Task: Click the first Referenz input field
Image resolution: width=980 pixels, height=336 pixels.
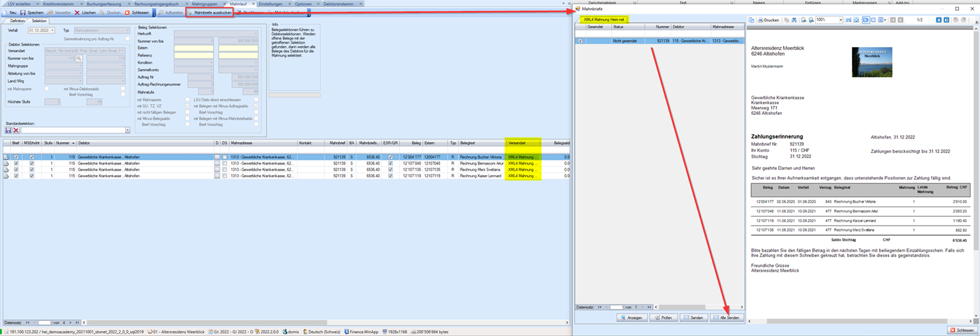Action: (193, 55)
